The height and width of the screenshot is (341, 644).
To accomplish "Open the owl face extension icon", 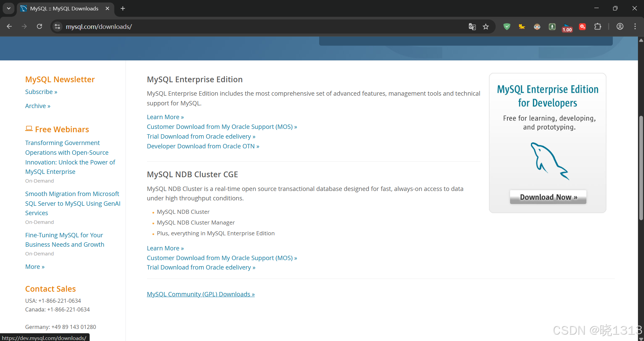I will click(x=537, y=27).
